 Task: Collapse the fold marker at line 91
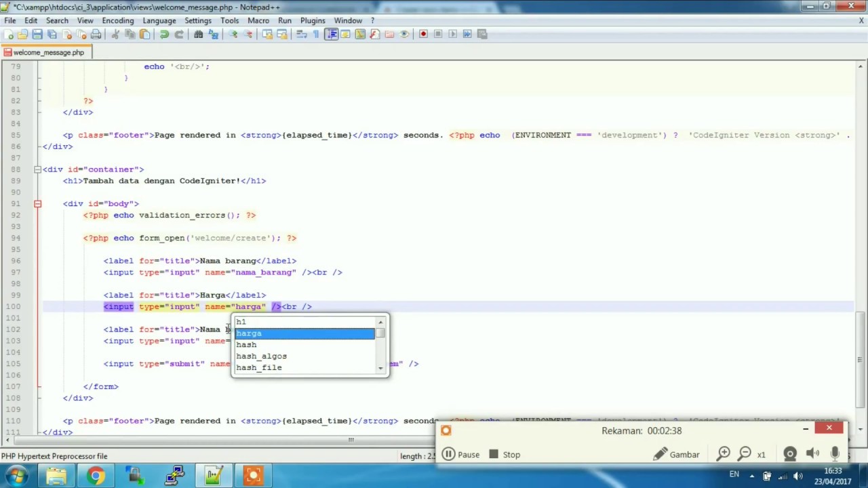37,203
